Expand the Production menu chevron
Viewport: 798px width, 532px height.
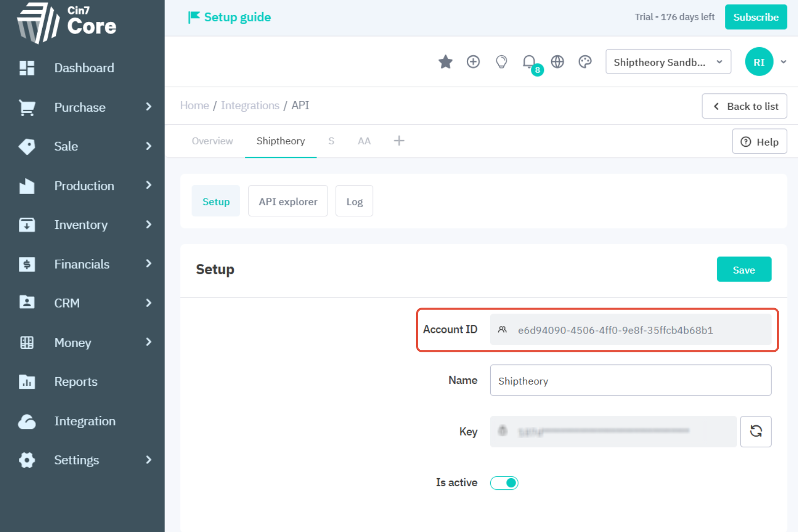[x=149, y=185]
